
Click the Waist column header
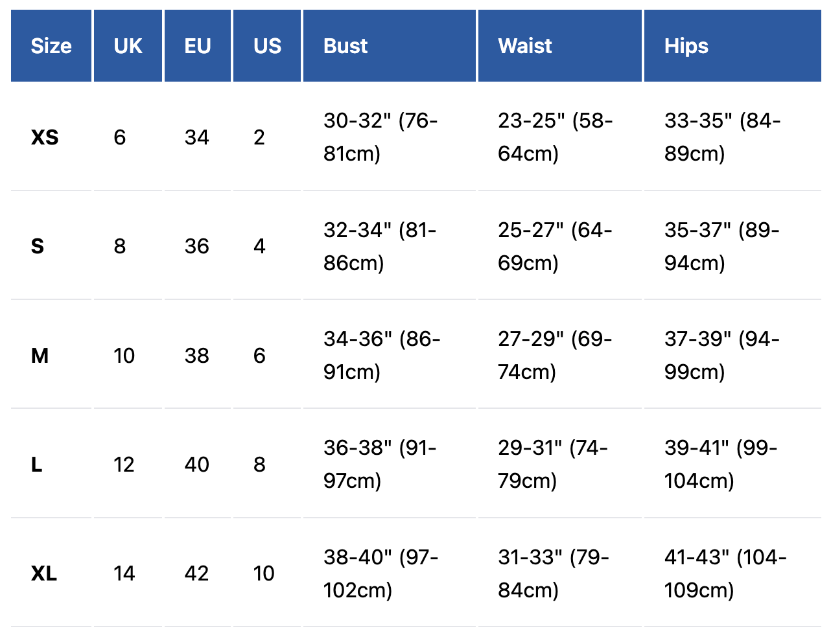(525, 46)
